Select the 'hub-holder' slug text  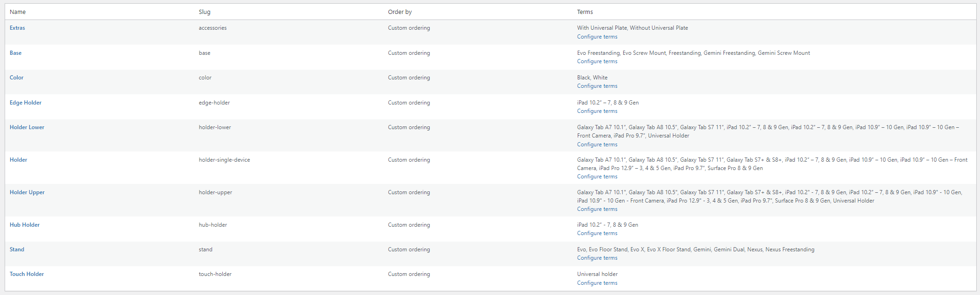coord(213,225)
